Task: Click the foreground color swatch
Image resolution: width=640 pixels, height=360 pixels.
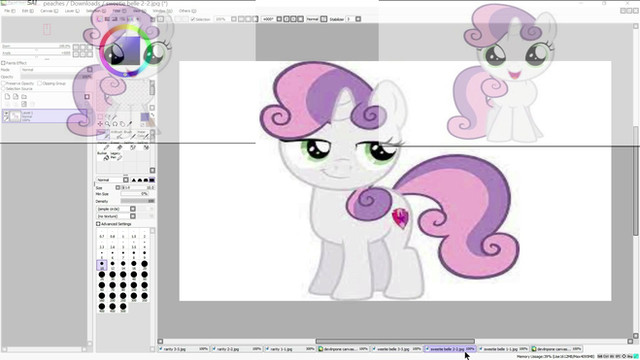Action: click(x=144, y=117)
